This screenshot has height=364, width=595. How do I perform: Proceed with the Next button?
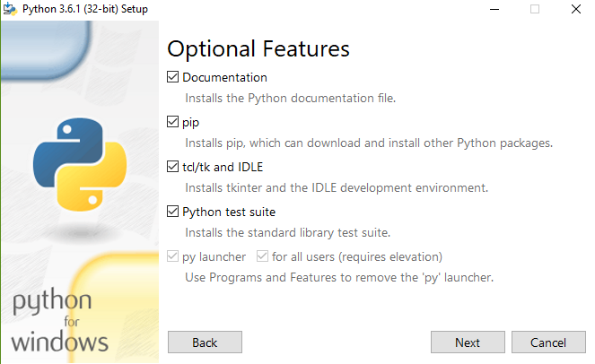pos(467,342)
